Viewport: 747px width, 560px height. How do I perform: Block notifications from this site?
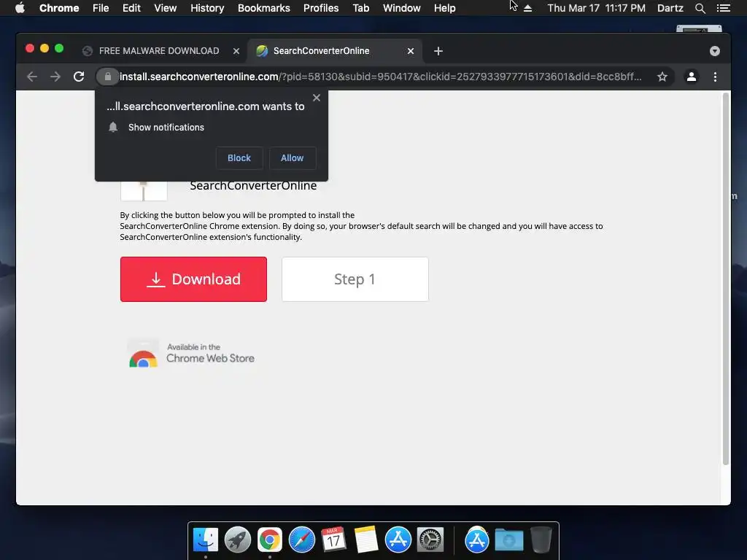point(239,158)
